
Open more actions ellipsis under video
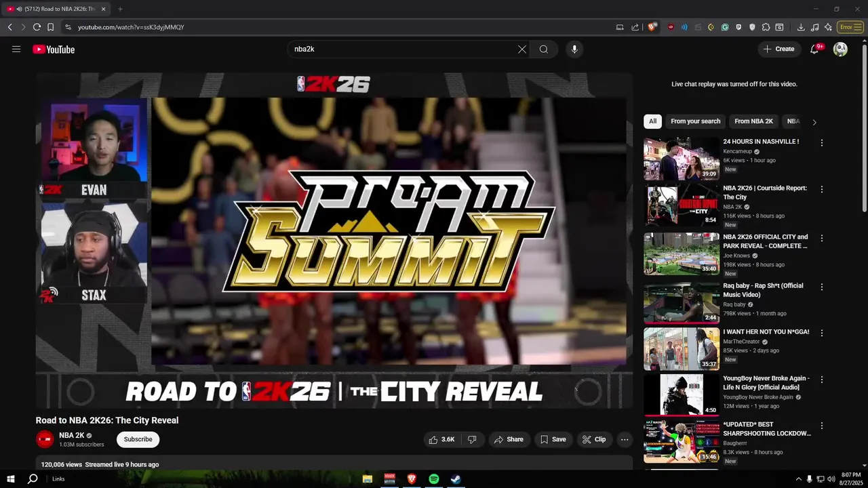625,439
